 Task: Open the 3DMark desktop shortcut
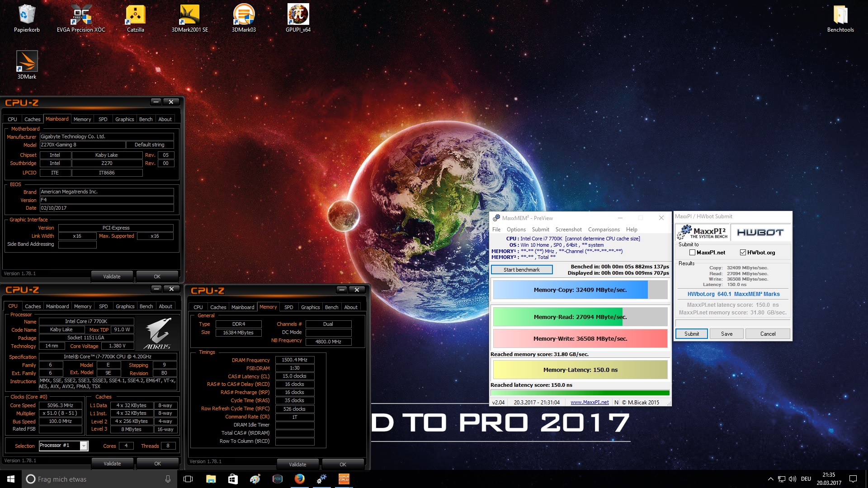click(27, 65)
